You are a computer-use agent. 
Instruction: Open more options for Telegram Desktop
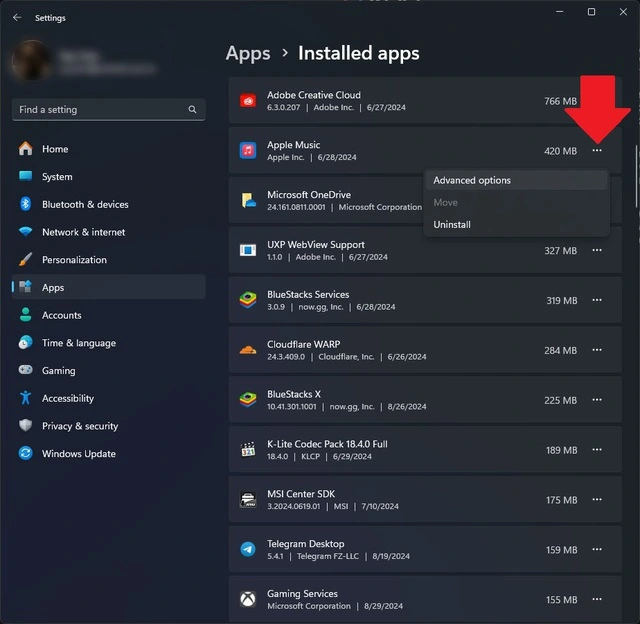pyautogui.click(x=597, y=549)
